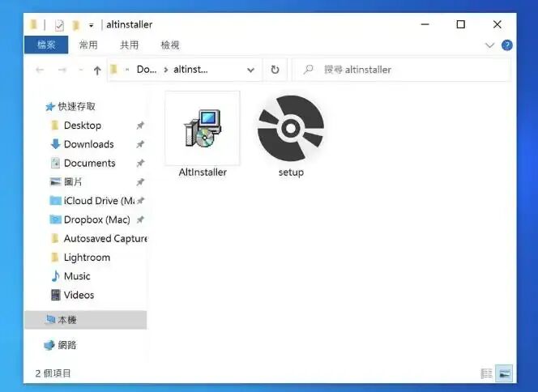
Task: Go back with the back arrow
Action: click(x=40, y=70)
